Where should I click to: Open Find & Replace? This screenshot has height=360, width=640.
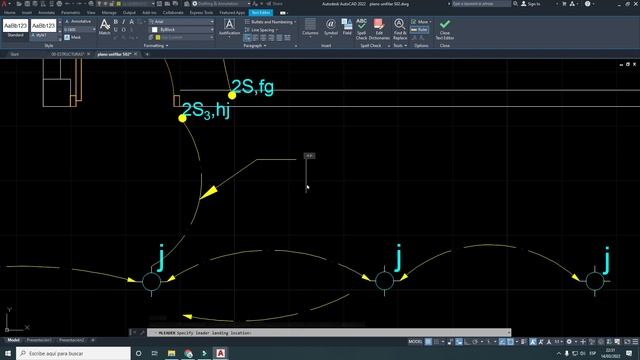[400, 29]
